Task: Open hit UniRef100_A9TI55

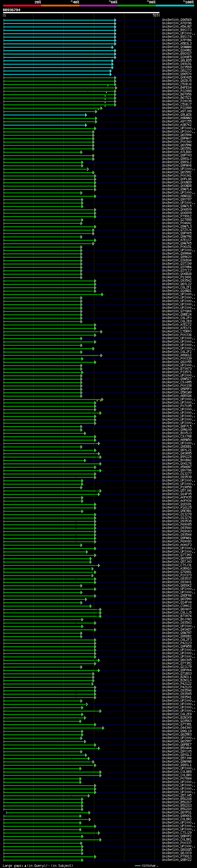Action: pos(177,121)
